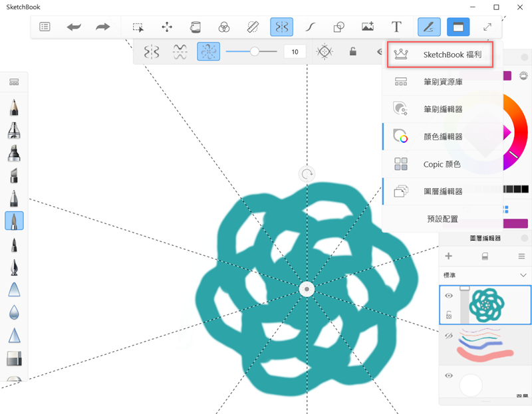Choose the Selection marquee tool
The image size is (532, 414).
(138, 27)
